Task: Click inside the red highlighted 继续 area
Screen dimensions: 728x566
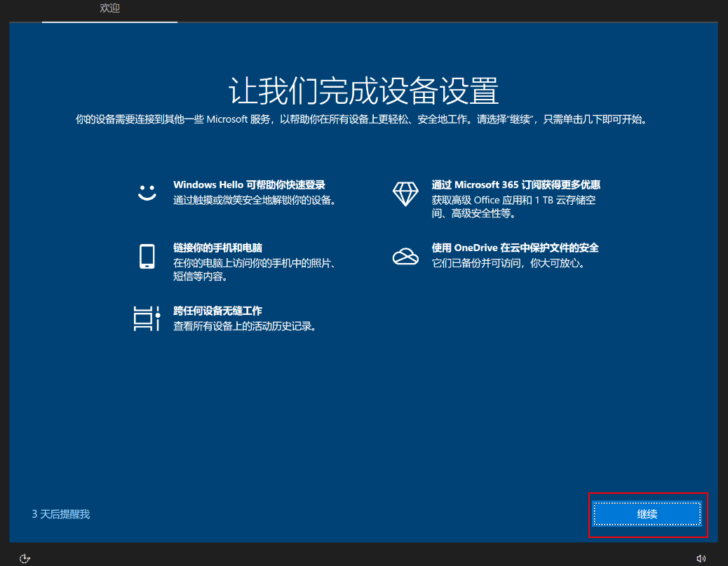Action: pos(647,514)
